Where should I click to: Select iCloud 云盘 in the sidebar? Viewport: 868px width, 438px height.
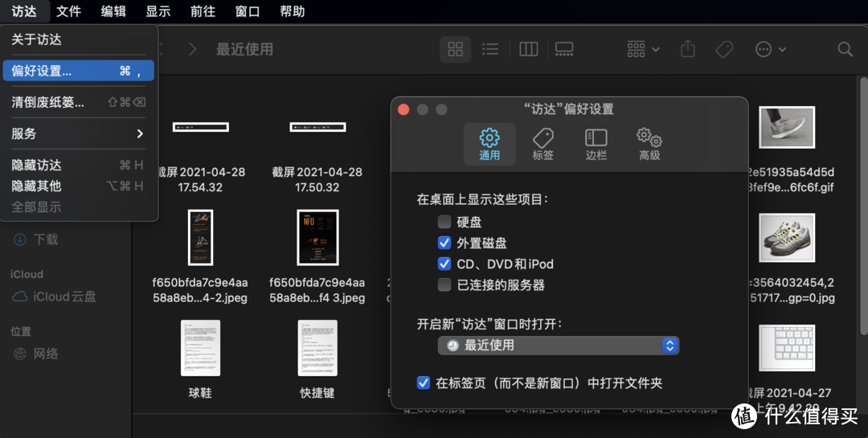point(55,297)
